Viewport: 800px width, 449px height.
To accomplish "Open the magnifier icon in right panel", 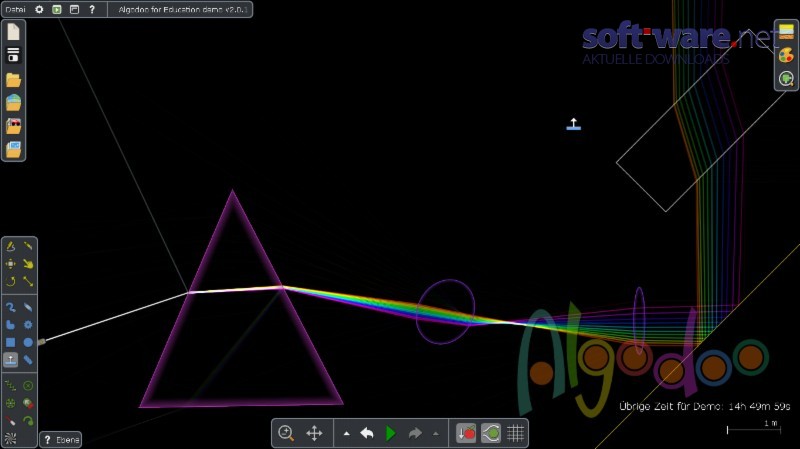I will (x=786, y=79).
